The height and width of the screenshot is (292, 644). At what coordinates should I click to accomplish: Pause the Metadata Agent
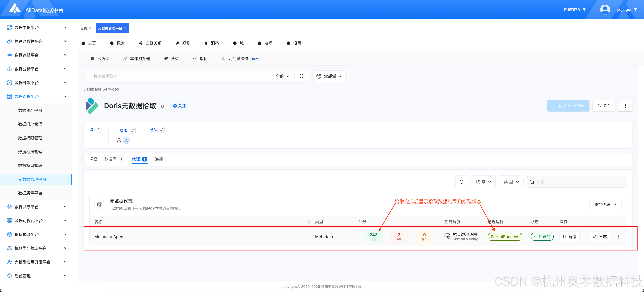click(569, 237)
